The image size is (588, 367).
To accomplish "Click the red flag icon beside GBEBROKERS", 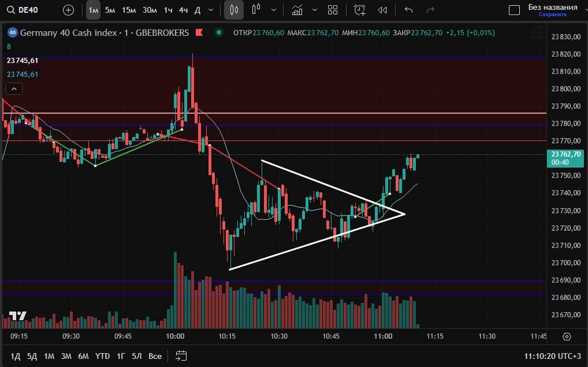I will 199,32.
